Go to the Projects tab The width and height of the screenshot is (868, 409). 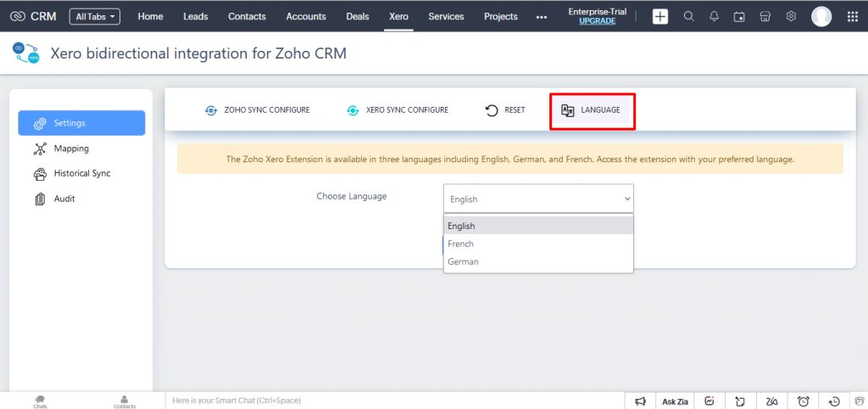click(501, 17)
